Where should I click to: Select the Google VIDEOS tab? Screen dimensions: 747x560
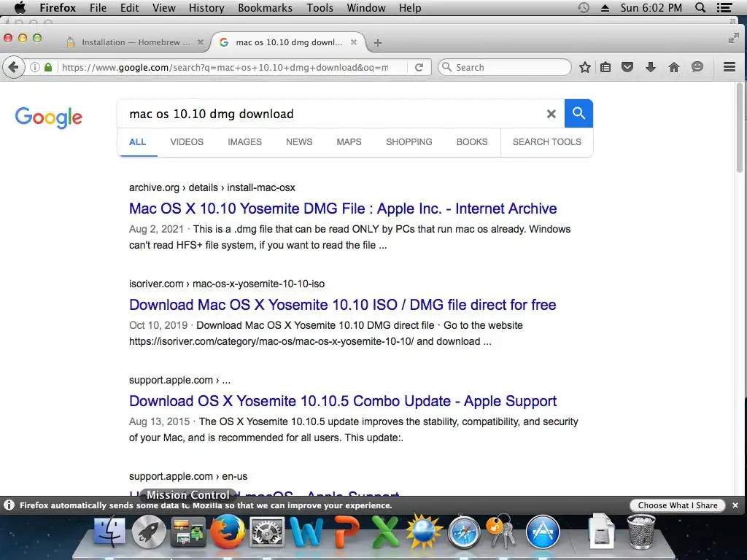coord(187,142)
